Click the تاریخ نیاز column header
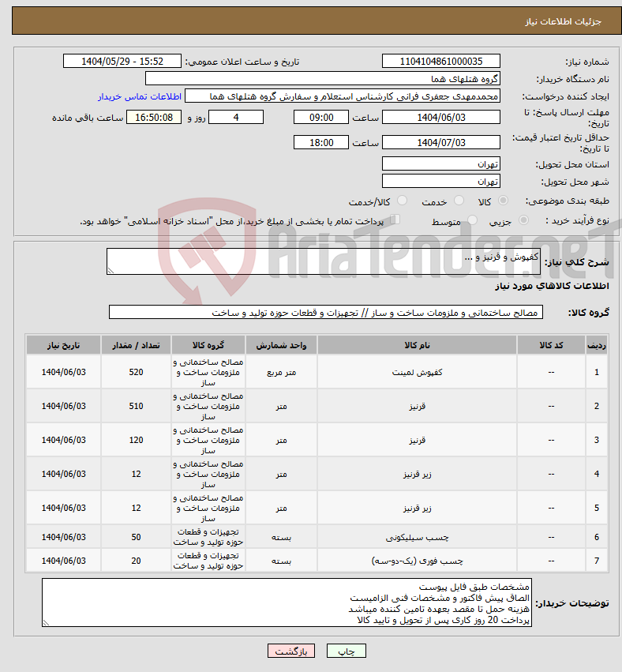622x672 pixels. [63, 345]
